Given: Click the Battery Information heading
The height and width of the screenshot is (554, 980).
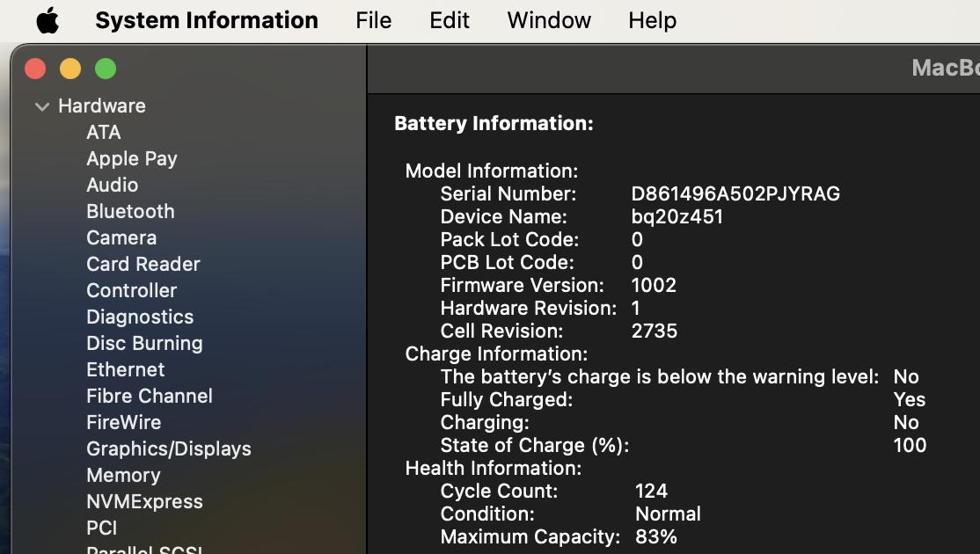Looking at the screenshot, I should (494, 123).
